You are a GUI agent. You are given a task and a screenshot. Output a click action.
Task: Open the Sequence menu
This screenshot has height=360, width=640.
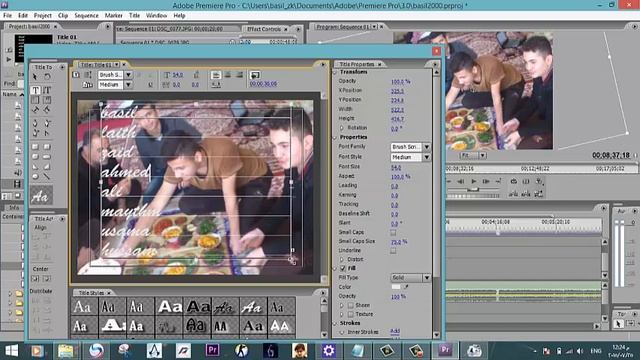click(x=86, y=16)
